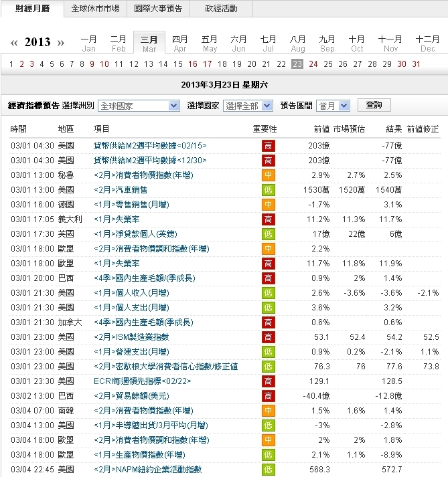Go to next year with » arrow

61,43
